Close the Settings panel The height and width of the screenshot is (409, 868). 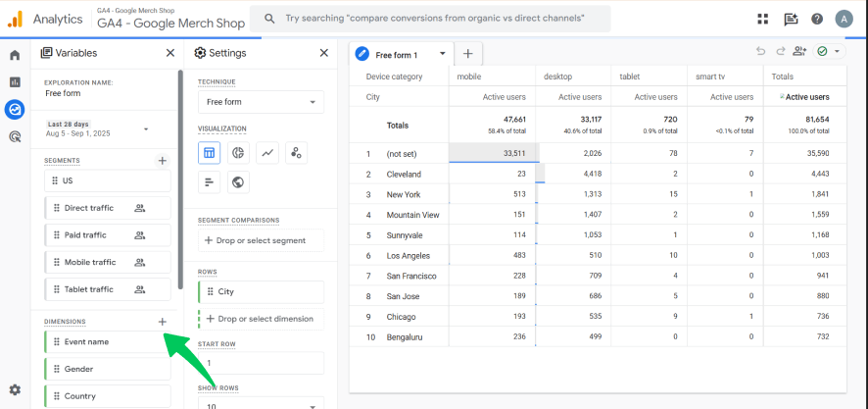point(324,53)
